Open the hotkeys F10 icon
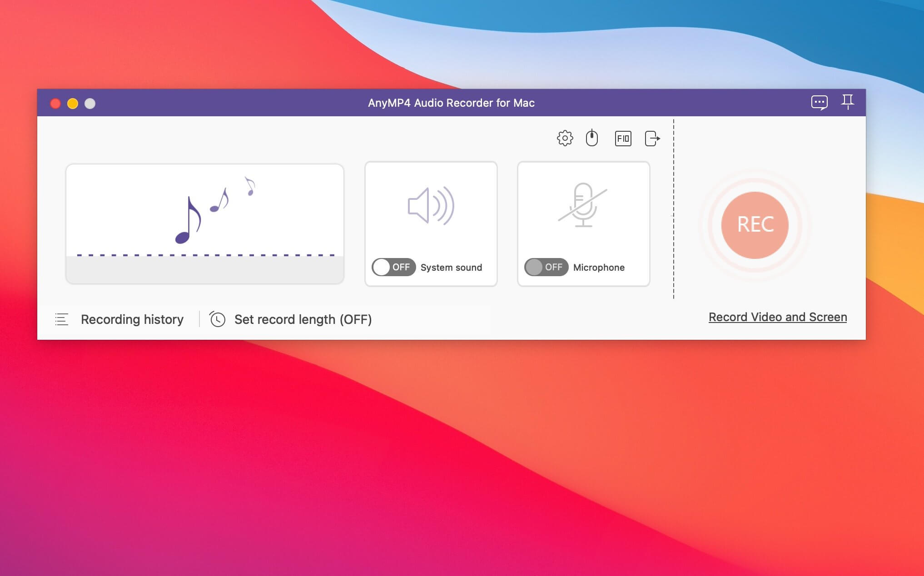The width and height of the screenshot is (924, 576). point(622,138)
